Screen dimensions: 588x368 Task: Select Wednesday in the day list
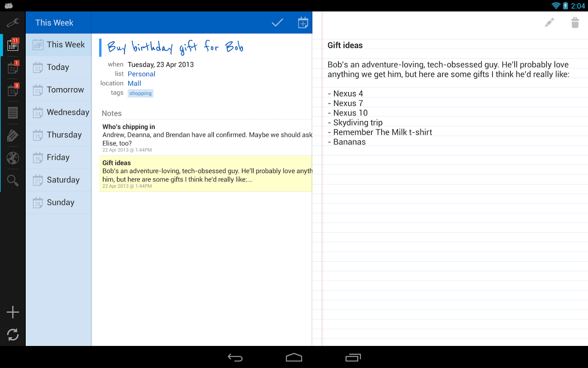pos(59,112)
